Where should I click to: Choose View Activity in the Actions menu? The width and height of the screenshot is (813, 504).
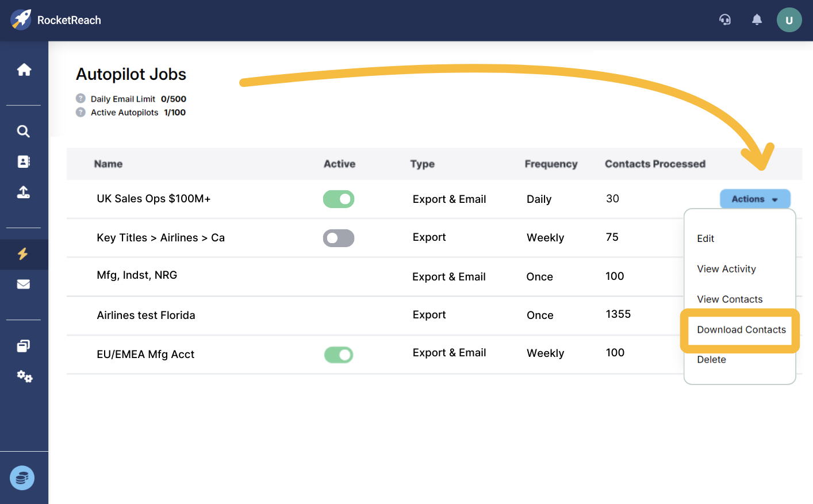726,269
